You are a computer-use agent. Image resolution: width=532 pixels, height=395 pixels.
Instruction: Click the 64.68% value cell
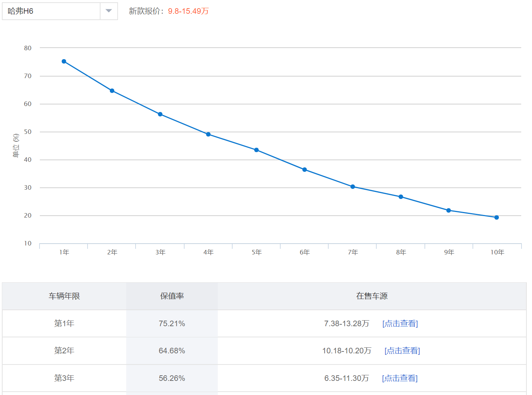point(172,351)
